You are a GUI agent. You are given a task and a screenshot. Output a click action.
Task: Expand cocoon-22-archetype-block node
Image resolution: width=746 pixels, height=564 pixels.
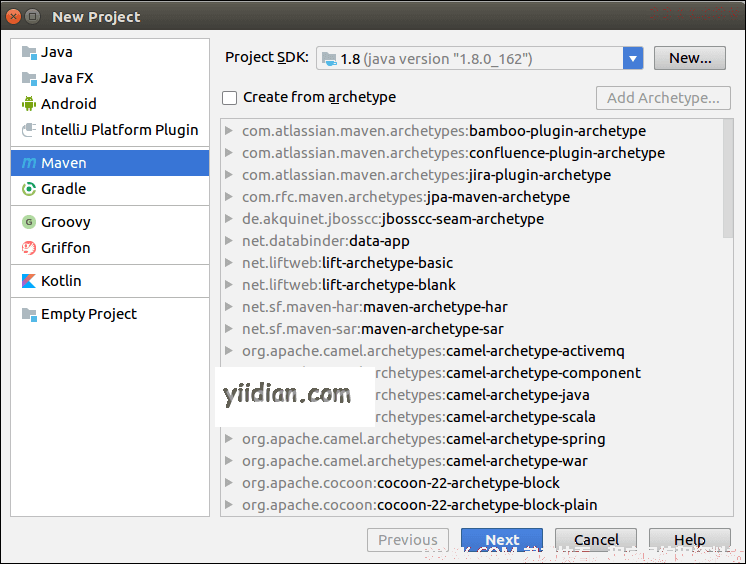point(229,482)
